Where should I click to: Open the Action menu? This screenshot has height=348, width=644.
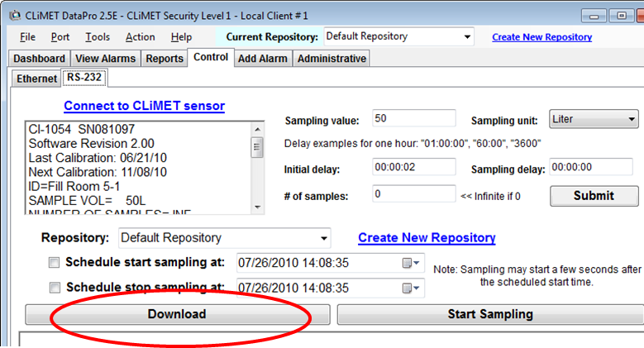140,37
